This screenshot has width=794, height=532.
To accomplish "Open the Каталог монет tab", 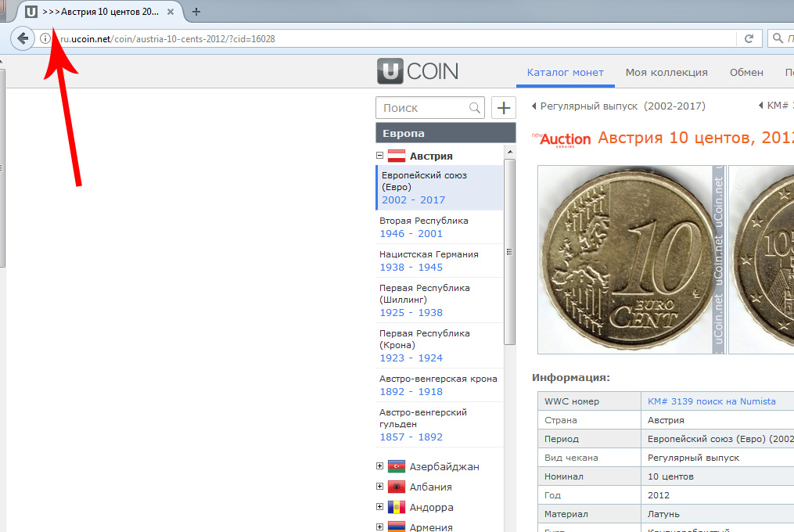I will (x=565, y=72).
